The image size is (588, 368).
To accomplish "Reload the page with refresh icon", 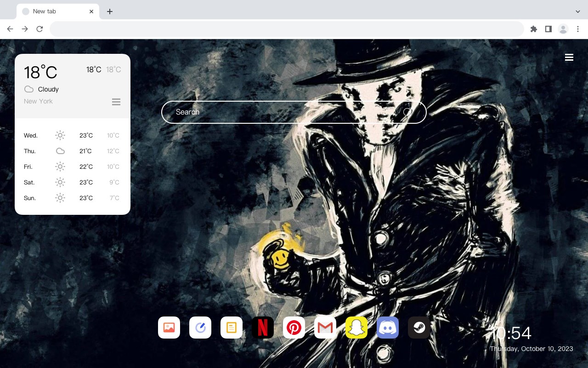I will pos(40,29).
